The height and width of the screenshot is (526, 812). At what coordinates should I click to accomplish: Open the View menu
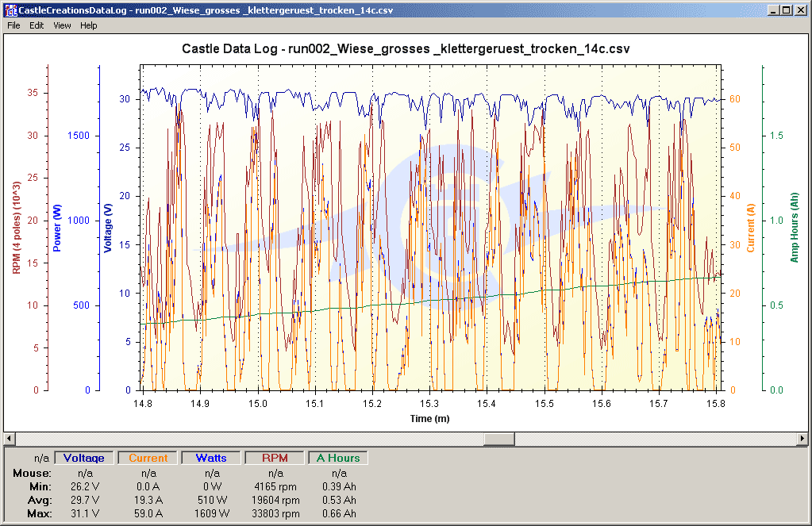coord(62,25)
